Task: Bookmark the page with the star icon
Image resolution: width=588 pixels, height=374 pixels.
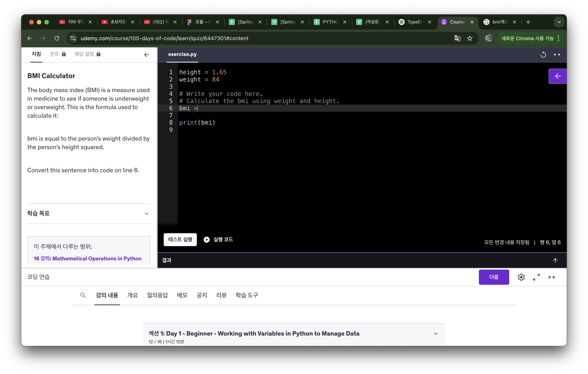Action: (x=470, y=38)
